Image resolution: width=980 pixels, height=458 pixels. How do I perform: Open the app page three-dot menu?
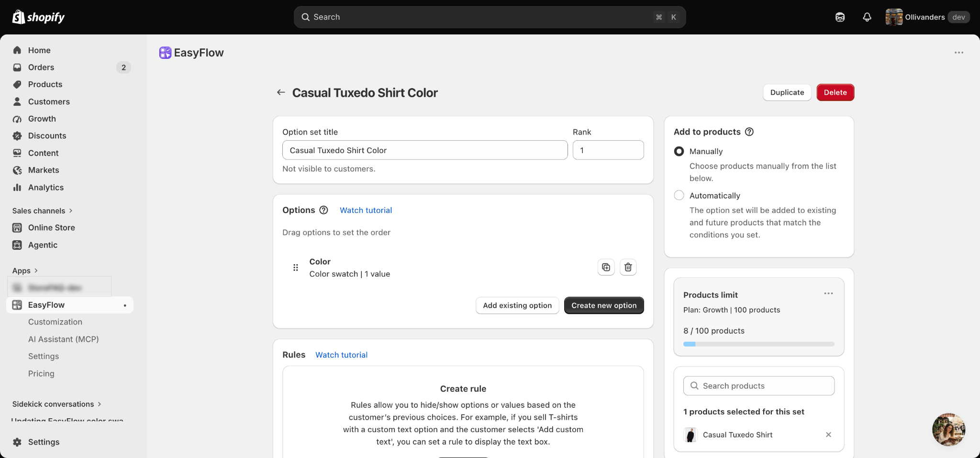pos(959,53)
